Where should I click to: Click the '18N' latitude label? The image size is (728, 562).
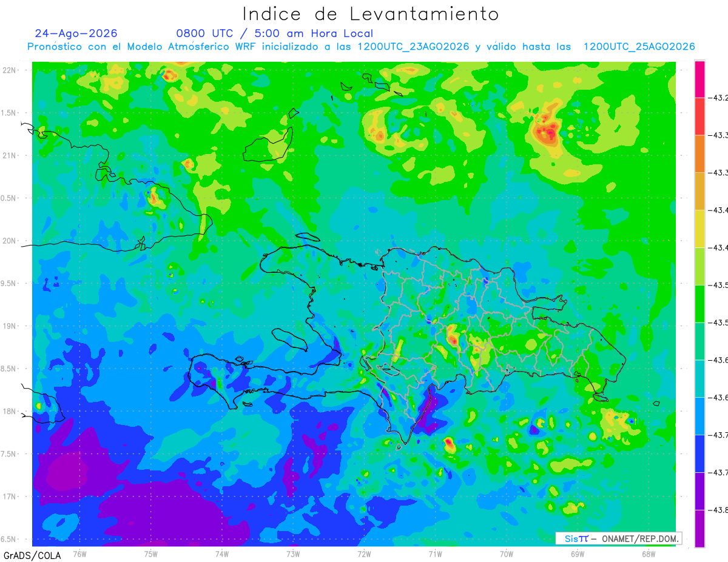(9, 411)
